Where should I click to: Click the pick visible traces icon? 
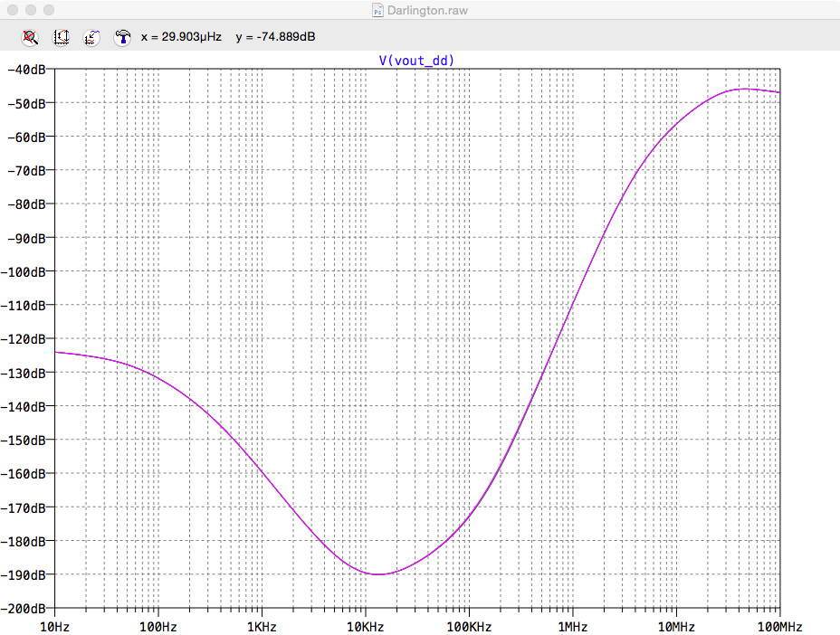click(x=91, y=37)
